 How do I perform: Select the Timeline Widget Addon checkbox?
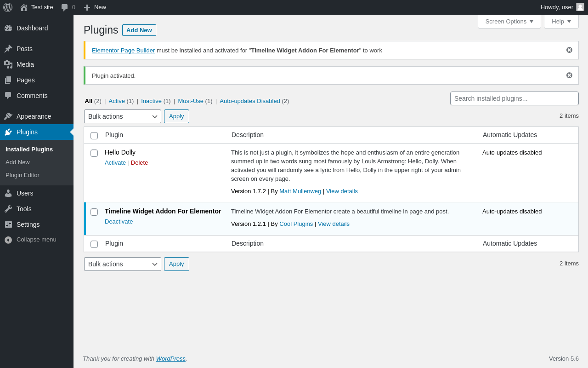tap(94, 212)
